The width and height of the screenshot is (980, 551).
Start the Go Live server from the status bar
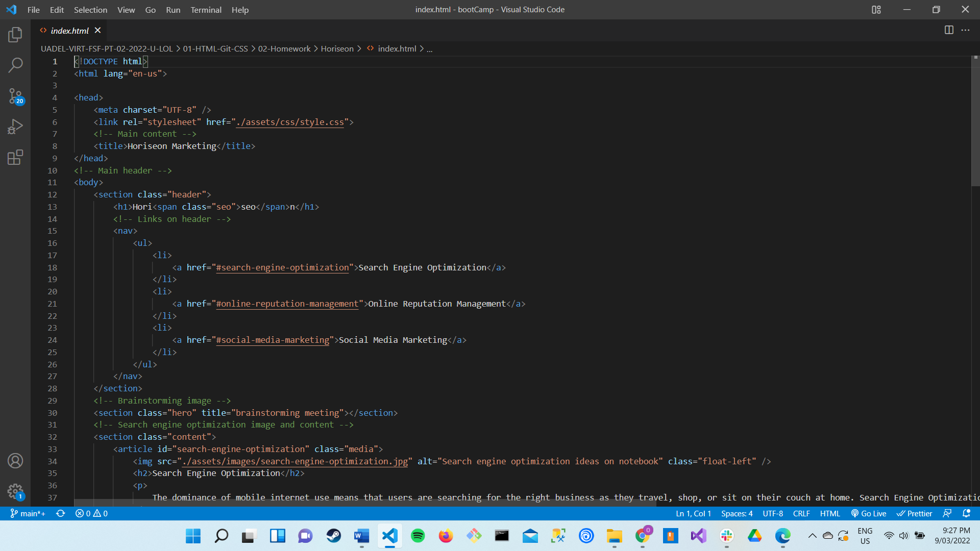(869, 514)
